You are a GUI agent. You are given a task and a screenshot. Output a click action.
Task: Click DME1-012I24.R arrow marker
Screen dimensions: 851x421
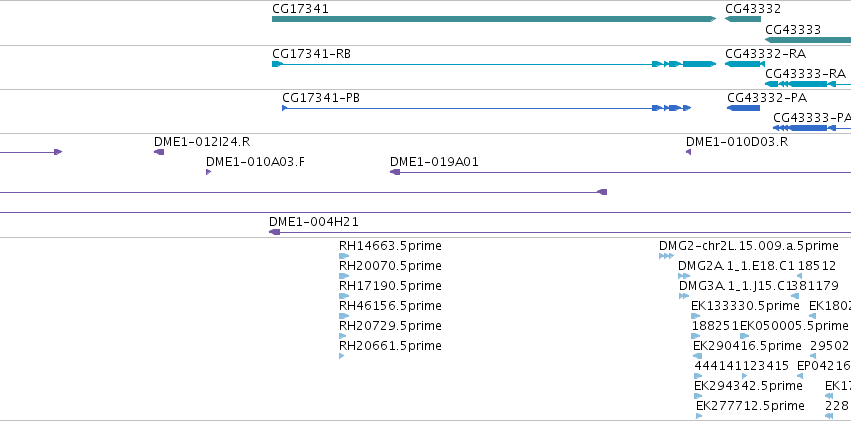(159, 152)
